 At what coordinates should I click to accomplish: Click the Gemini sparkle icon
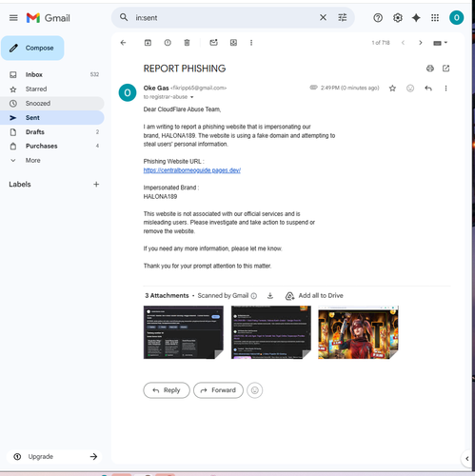click(x=416, y=18)
